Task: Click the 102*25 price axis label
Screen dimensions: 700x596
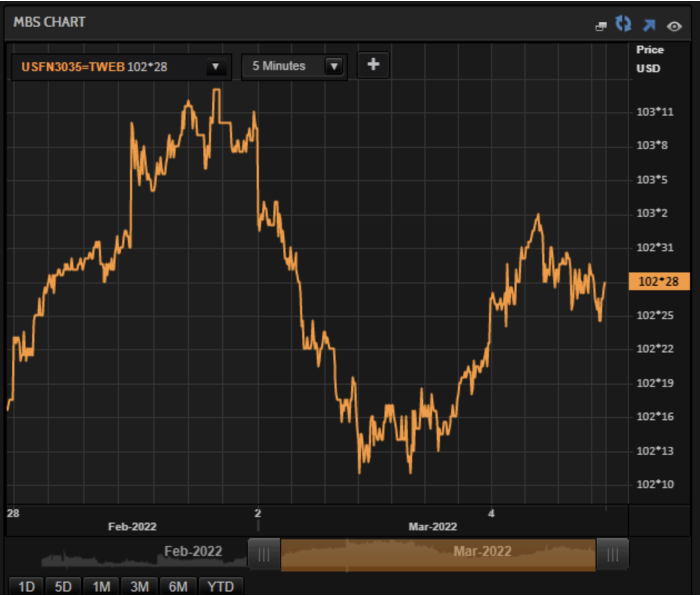Action: [654, 315]
